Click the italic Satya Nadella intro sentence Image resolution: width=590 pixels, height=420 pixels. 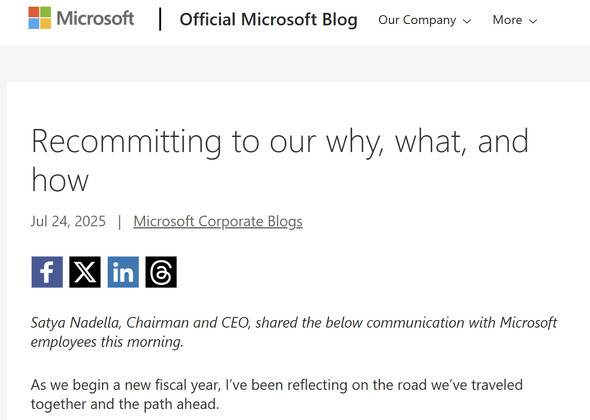tap(293, 332)
